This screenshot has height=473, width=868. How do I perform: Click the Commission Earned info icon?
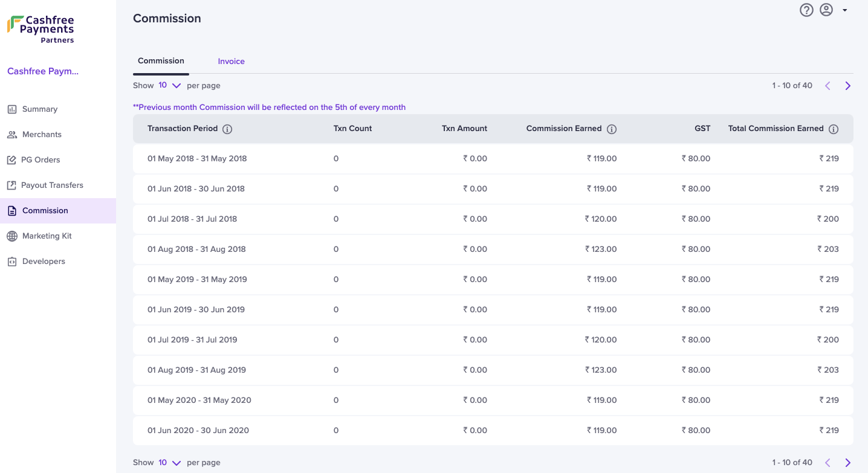612,129
